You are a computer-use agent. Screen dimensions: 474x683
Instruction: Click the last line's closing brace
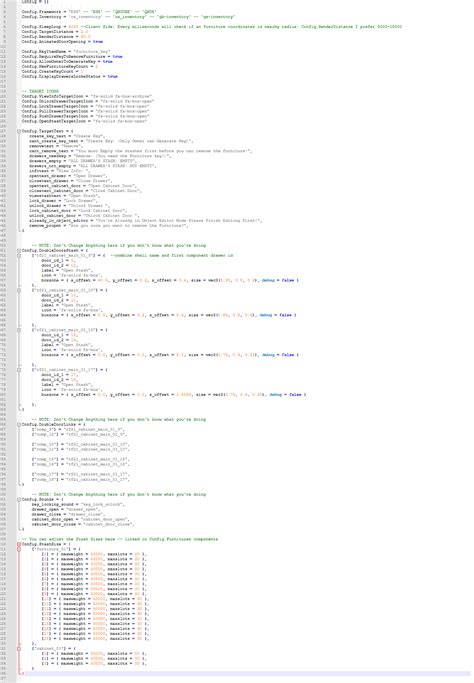click(x=22, y=673)
